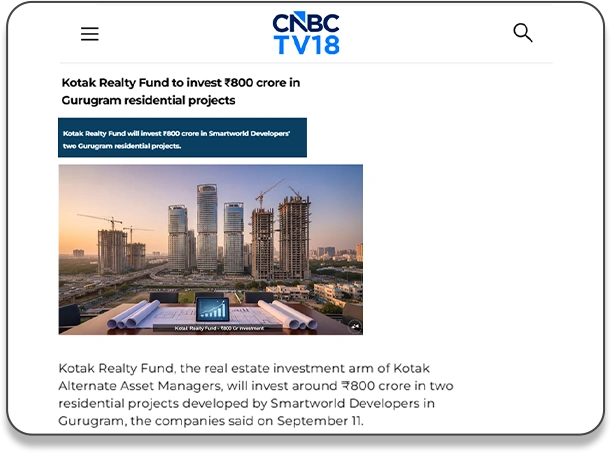The width and height of the screenshot is (611, 453).
Task: Open site search with magnifier icon
Action: tap(523, 33)
